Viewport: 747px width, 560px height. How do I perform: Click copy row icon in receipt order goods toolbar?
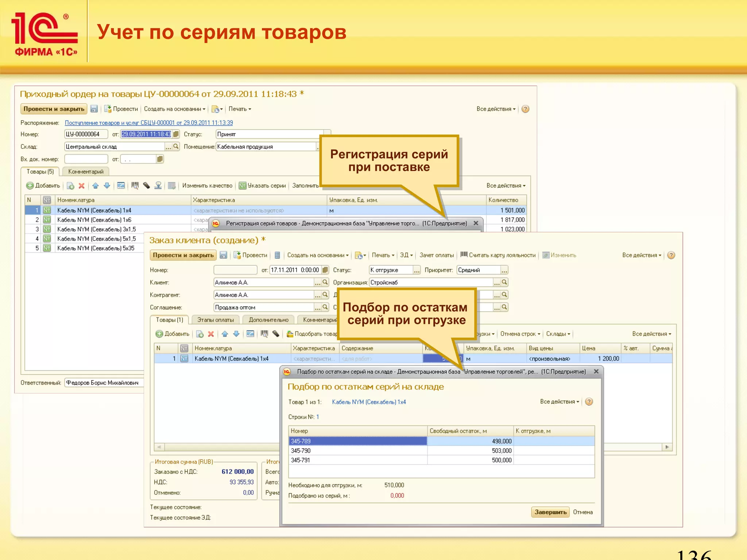click(x=71, y=186)
